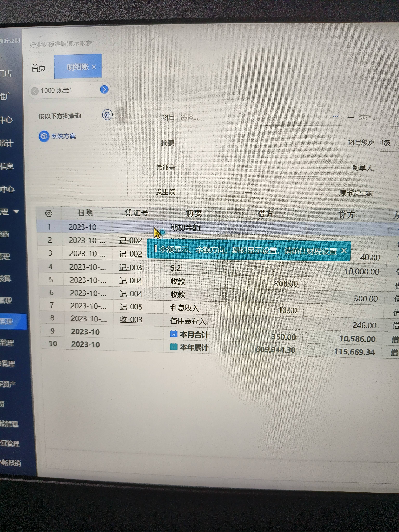Switch to the 首页 tab
399x532 pixels.
38,68
